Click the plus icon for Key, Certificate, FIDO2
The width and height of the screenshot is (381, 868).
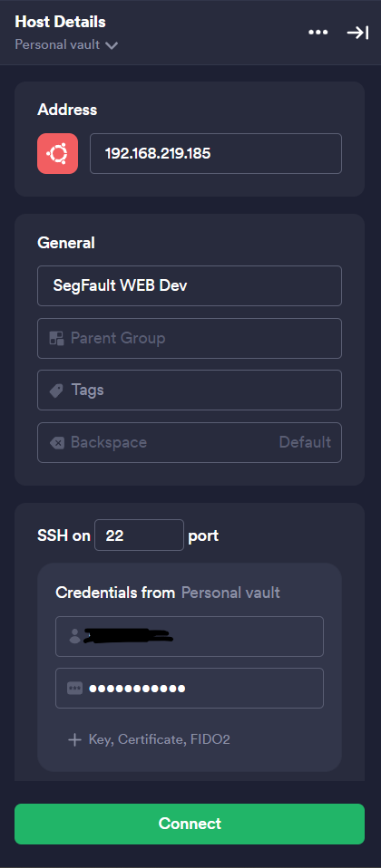[74, 739]
